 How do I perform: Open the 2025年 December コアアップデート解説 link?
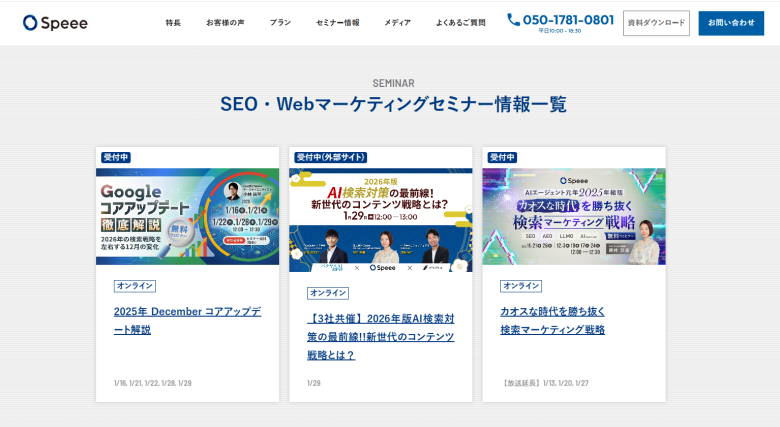[x=188, y=320]
